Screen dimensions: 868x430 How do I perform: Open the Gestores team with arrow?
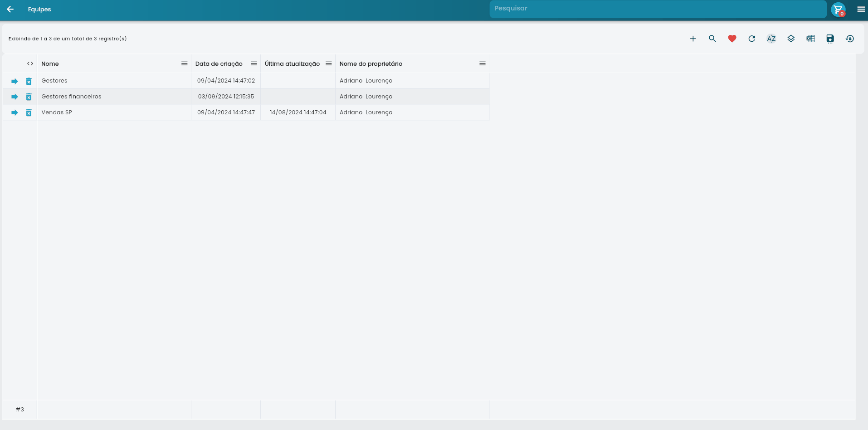coord(15,81)
